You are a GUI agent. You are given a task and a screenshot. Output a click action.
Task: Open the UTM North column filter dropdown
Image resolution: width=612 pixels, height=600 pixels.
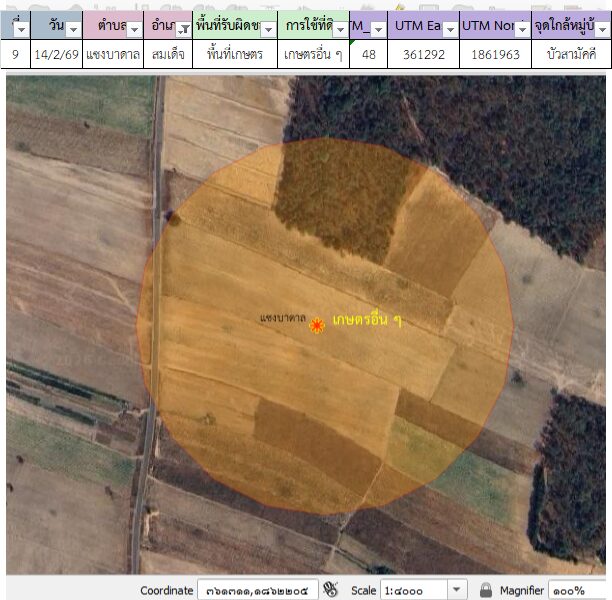(521, 30)
